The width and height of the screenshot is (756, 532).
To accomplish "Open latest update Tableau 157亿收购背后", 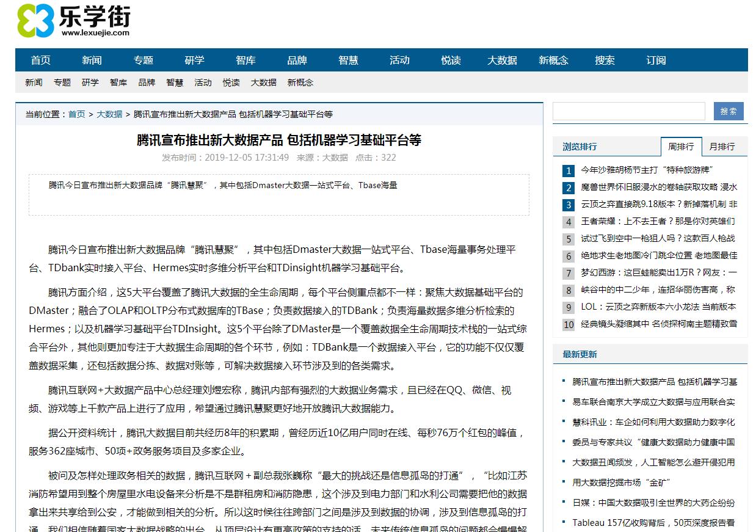I will click(x=653, y=523).
